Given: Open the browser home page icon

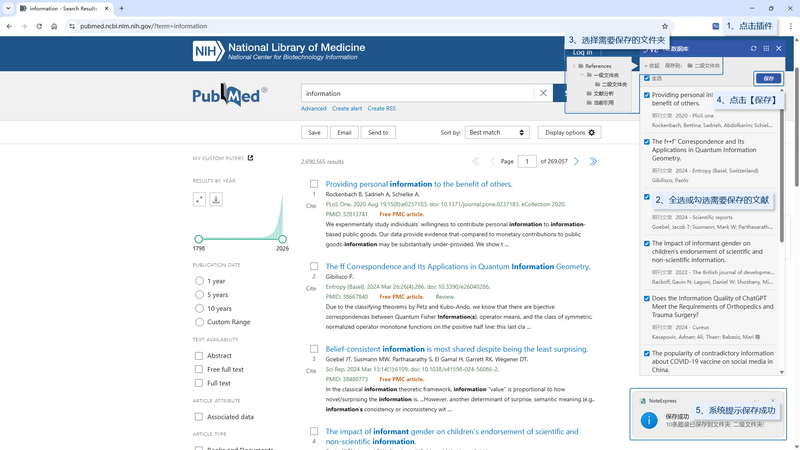Looking at the screenshot, I should point(54,26).
